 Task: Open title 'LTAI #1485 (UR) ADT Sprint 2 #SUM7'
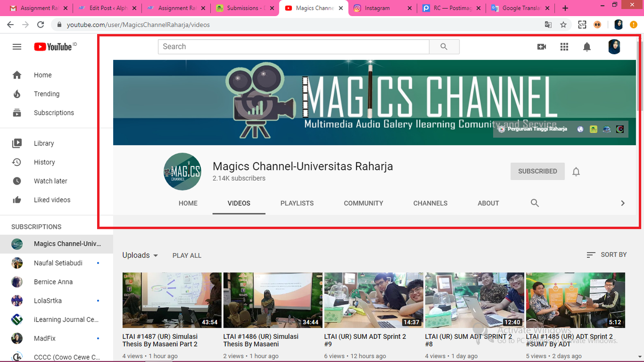(x=570, y=340)
